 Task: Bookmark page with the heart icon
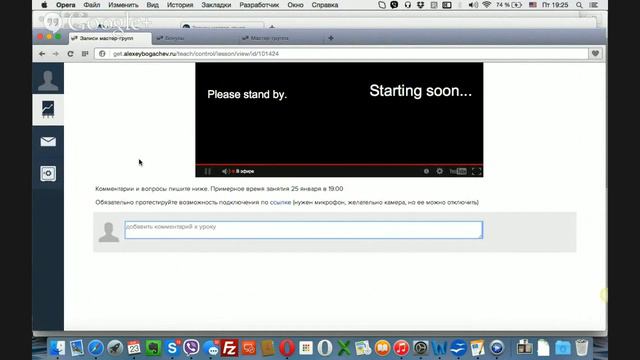coord(596,53)
